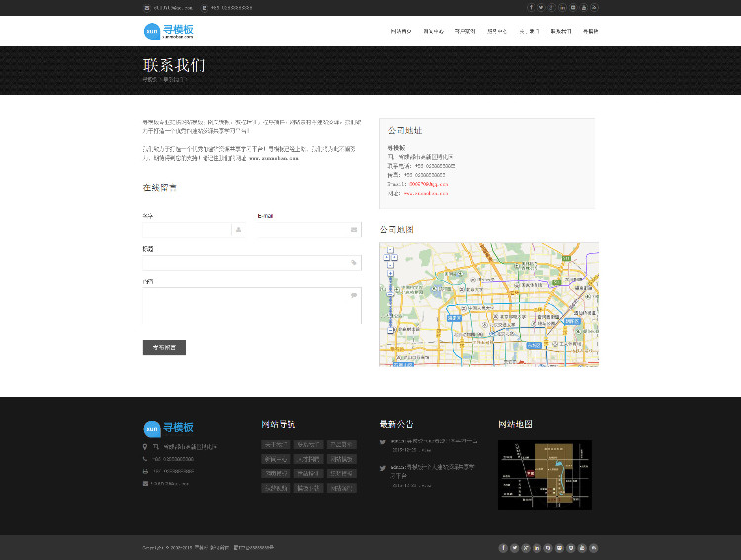This screenshot has width=741, height=560.
Task: Open the 网站地图 thumbnail image in the footer
Action: tap(544, 475)
